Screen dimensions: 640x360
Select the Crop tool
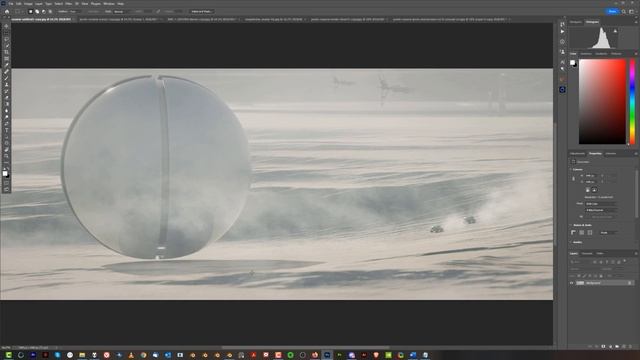pyautogui.click(x=6, y=52)
